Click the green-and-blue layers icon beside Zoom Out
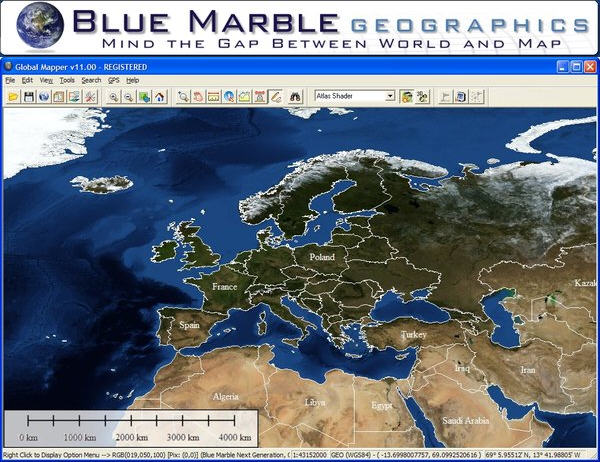600x462 pixels. tap(144, 96)
